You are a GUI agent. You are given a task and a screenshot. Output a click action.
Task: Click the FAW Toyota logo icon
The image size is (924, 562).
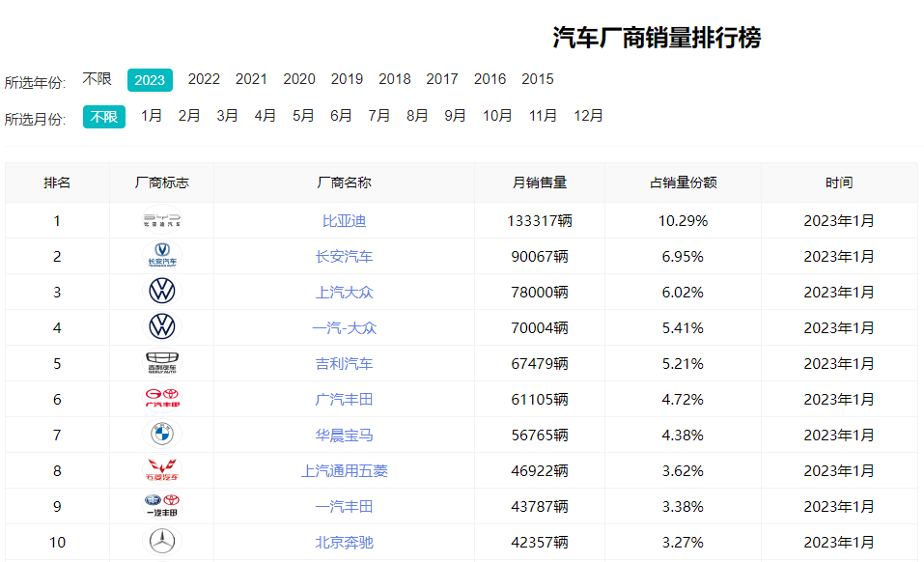[161, 506]
